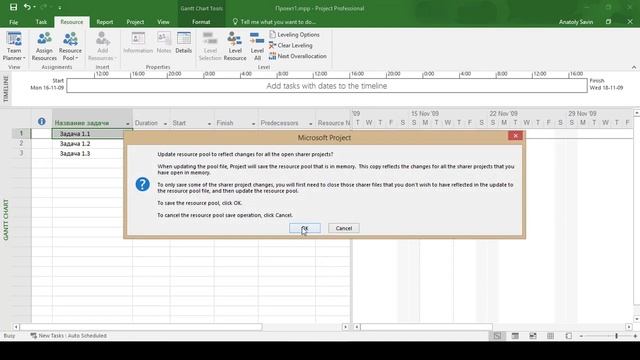
Task: Click the Undo arrow icon
Action: (x=27, y=7)
